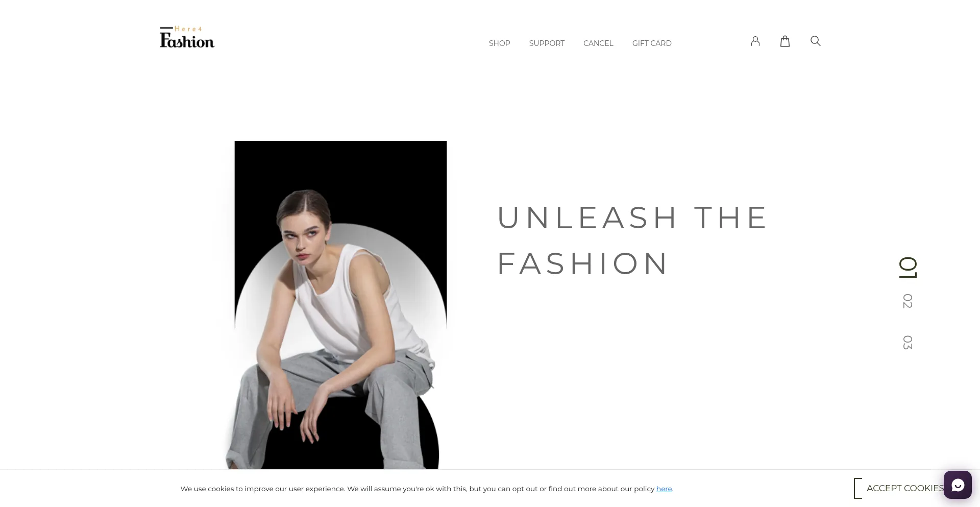980x507 pixels.
Task: Open the SHOP menu
Action: (499, 43)
